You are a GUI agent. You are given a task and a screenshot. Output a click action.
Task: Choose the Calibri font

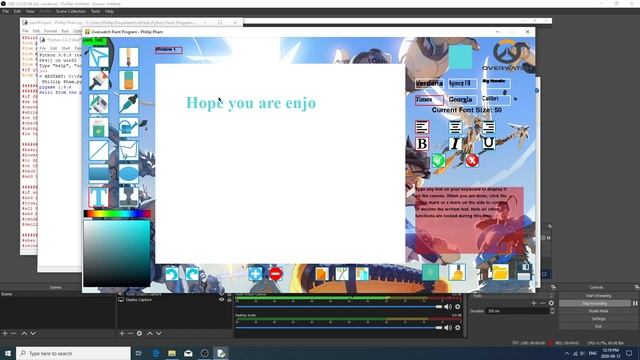[496, 99]
